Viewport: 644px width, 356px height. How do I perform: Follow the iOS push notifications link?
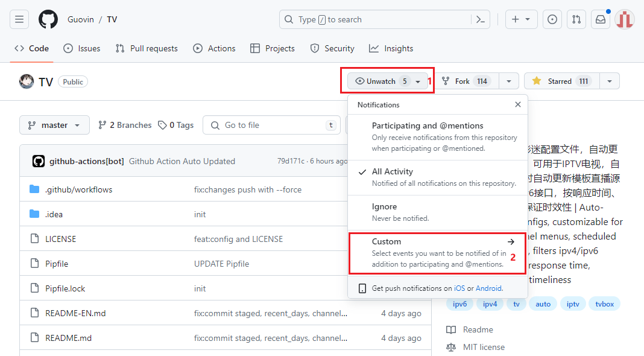click(x=459, y=288)
